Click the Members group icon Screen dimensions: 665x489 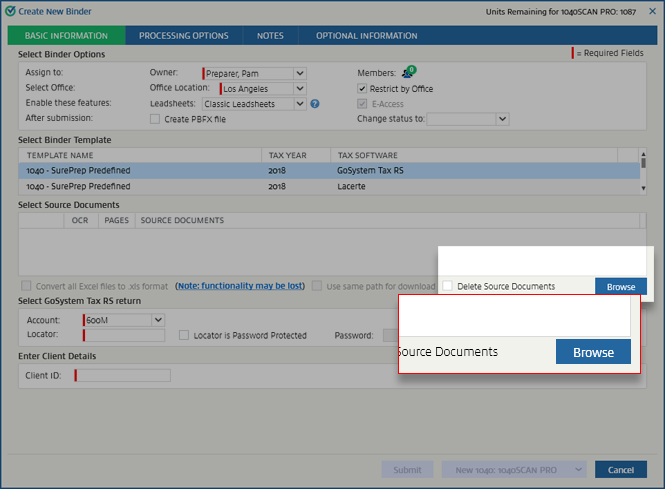[x=408, y=73]
